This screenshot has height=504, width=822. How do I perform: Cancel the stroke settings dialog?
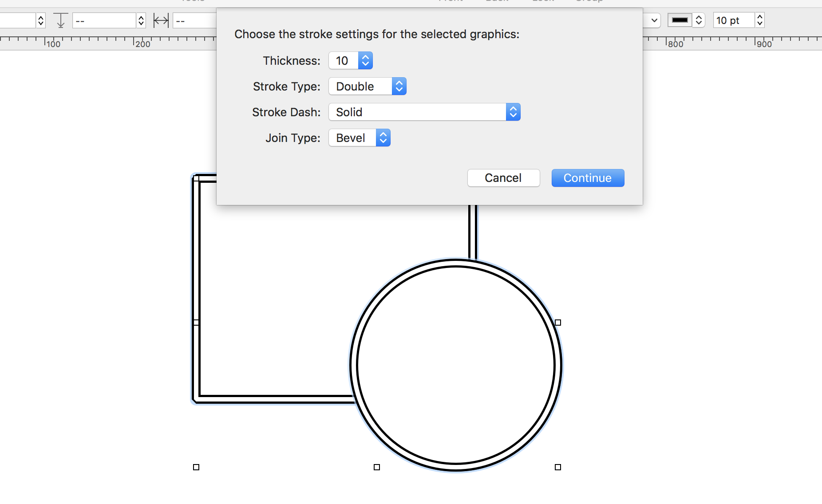pos(503,178)
